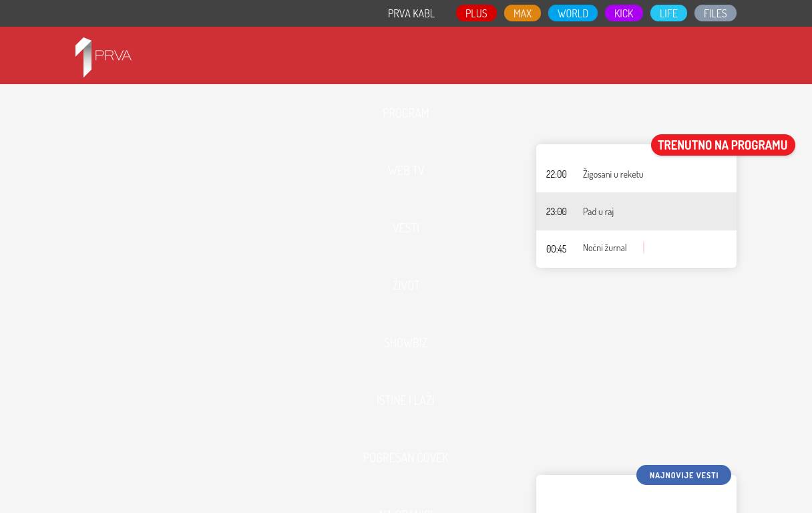Screen dimensions: 812x513
Task: Click the NAJNOVIJE VESTI badge
Action: 683,475
